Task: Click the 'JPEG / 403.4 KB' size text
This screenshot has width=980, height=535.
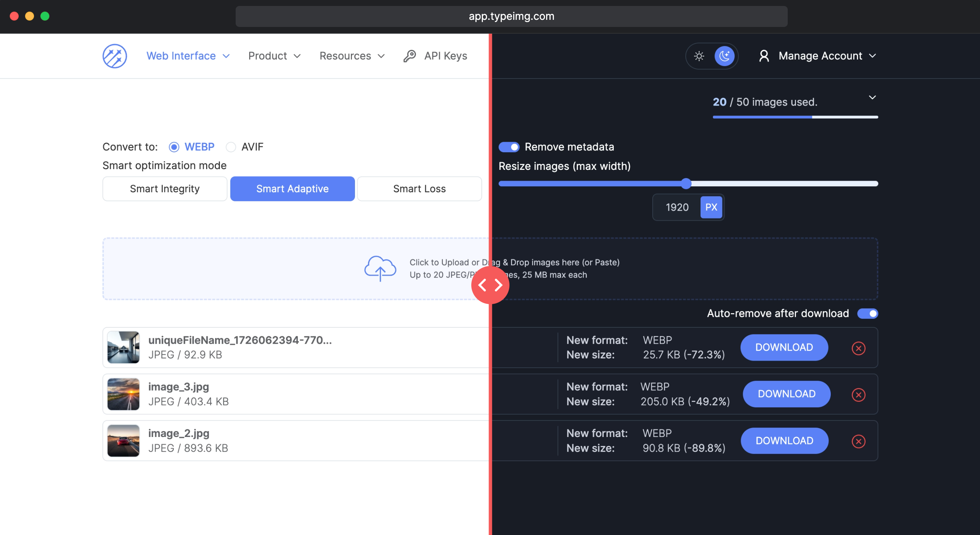Action: coord(188,402)
